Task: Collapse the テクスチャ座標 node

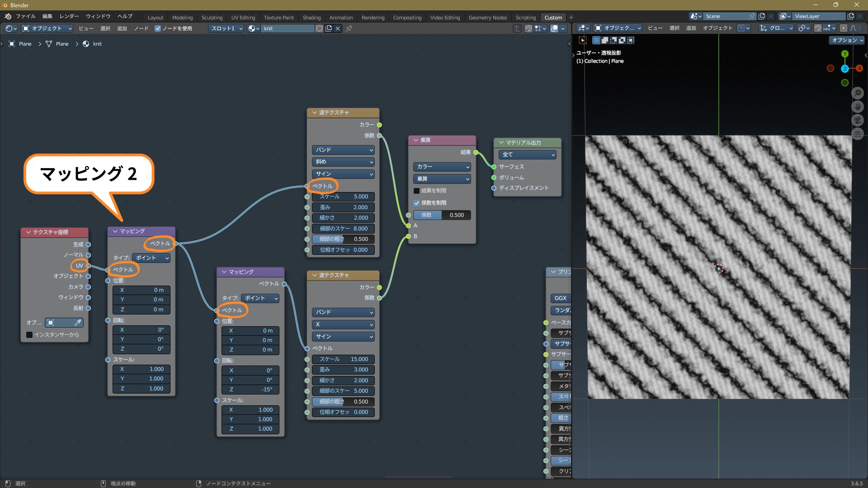Action: point(28,232)
